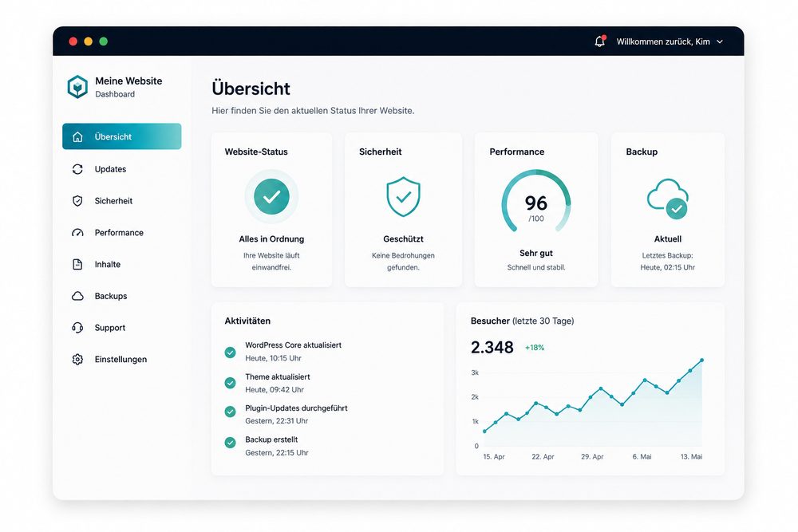Click the gear icon for Einstellungen
Image resolution: width=798 pixels, height=532 pixels.
click(x=77, y=359)
